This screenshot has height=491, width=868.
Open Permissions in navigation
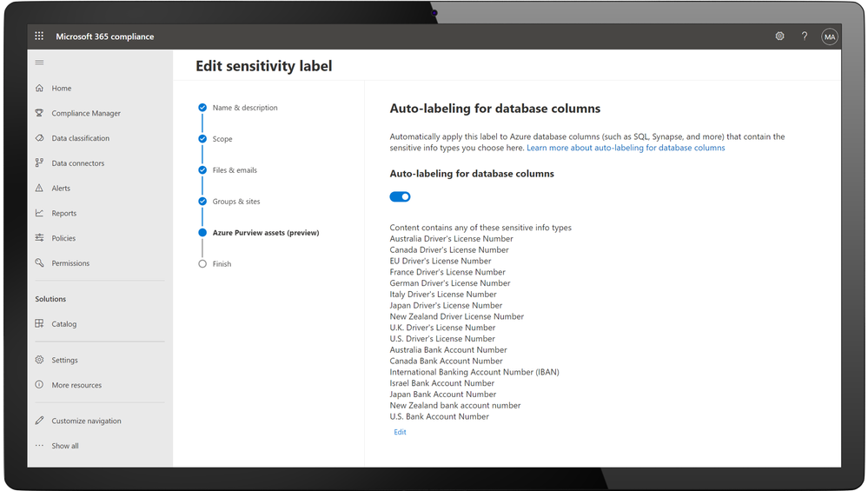tap(70, 263)
